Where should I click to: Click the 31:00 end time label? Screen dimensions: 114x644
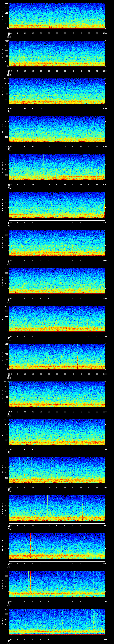[x=105, y=639]
